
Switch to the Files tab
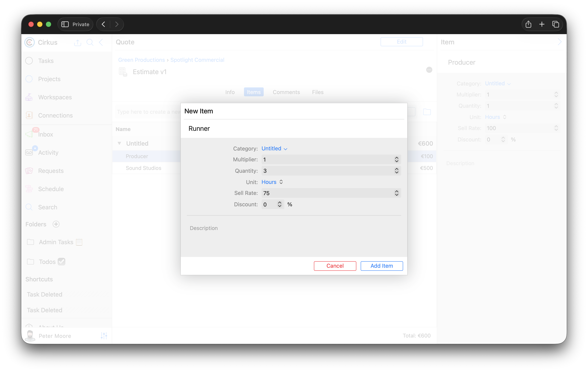tap(317, 92)
